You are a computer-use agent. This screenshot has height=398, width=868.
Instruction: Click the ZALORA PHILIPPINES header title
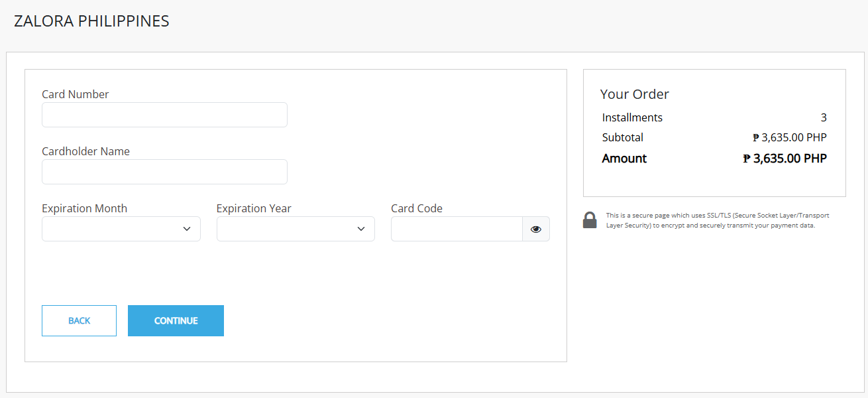(x=91, y=21)
